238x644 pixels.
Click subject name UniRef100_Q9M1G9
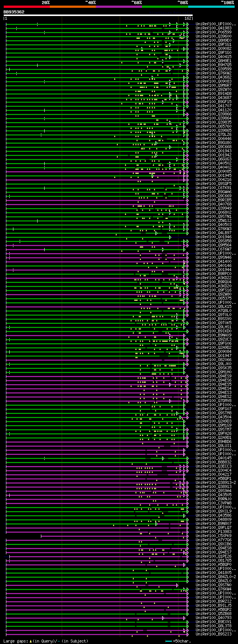(213, 425)
